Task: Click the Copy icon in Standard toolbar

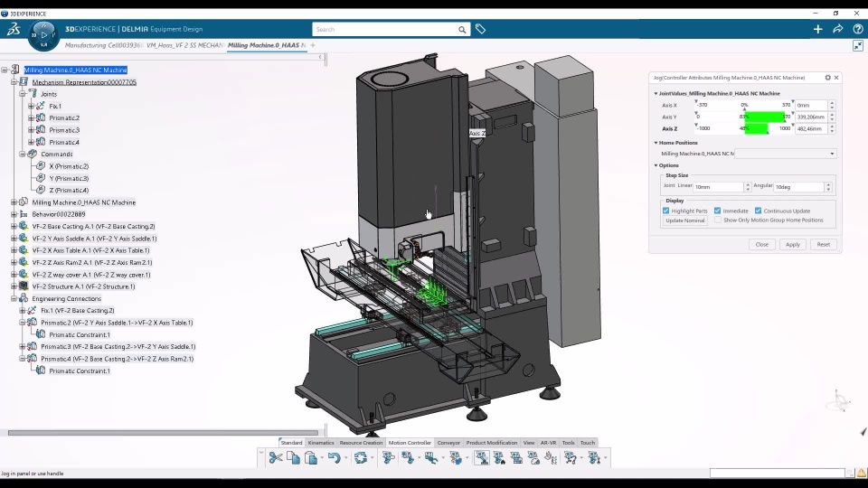Action: pyautogui.click(x=293, y=457)
